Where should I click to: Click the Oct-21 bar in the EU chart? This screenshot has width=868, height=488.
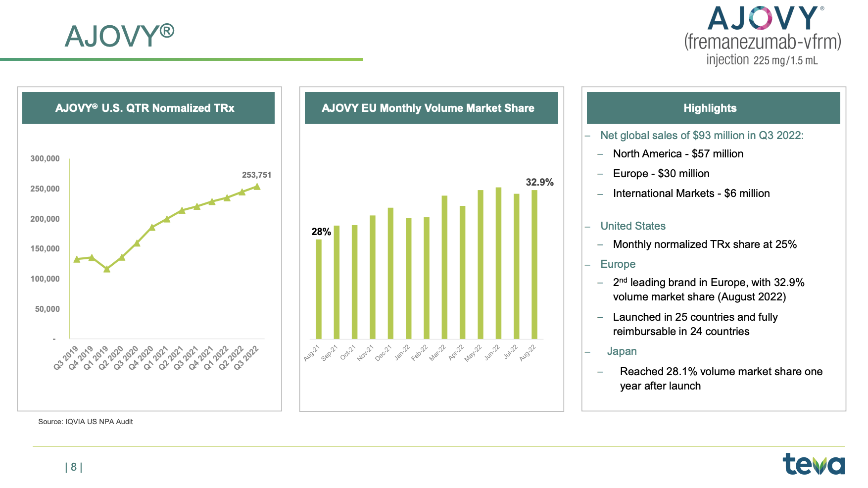point(354,282)
